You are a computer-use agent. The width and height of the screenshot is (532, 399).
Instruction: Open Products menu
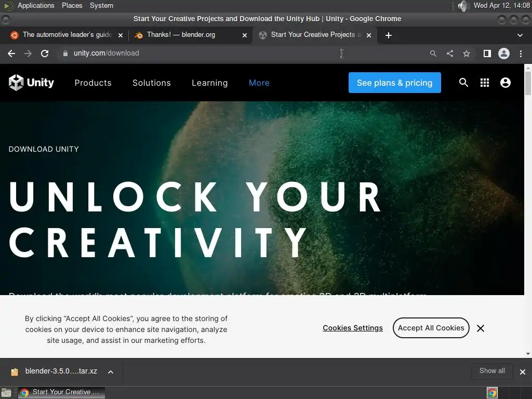[93, 83]
